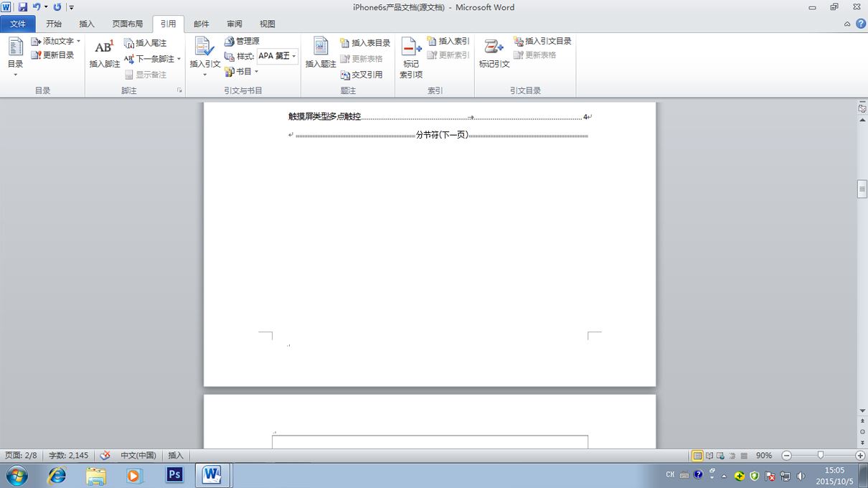Open the quick access toolbar customize dropdown
This screenshot has width=868, height=488.
[72, 7]
